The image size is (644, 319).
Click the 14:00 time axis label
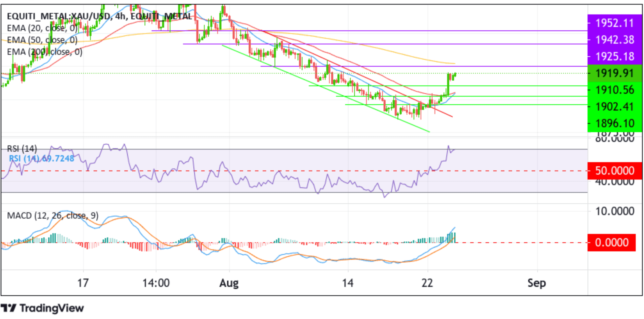tap(156, 283)
